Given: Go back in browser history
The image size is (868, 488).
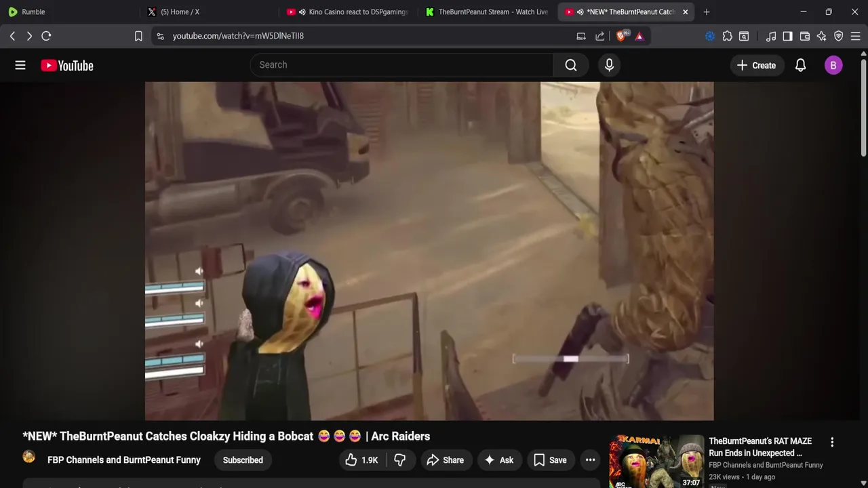Looking at the screenshot, I should pos(12,36).
